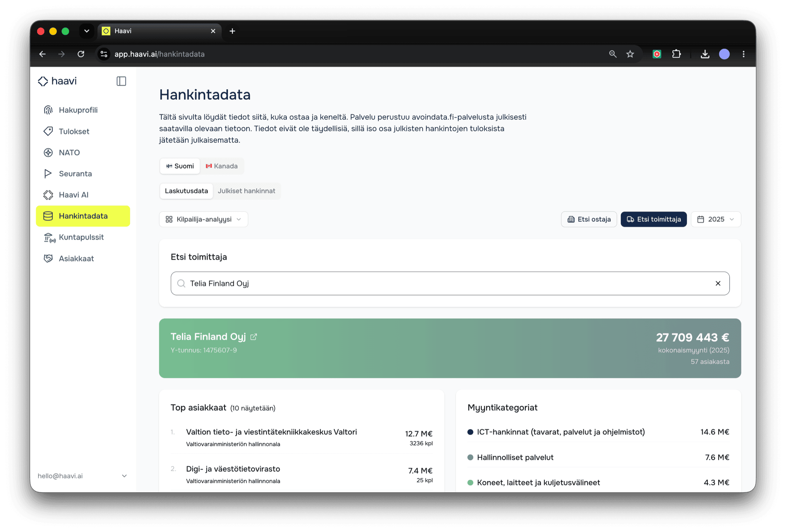The width and height of the screenshot is (786, 532).
Task: Open NATO compass icon
Action: (48, 153)
